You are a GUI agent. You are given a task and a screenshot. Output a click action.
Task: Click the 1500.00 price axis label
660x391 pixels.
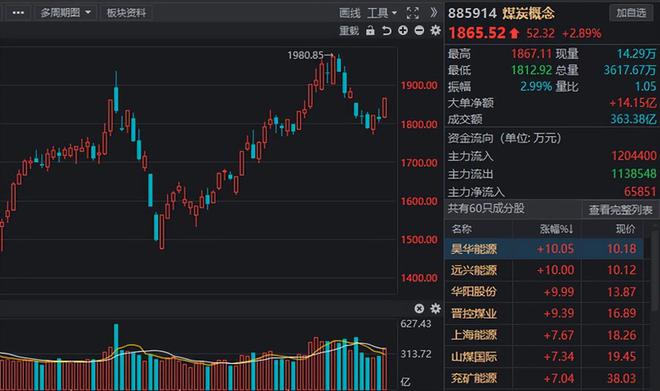pyautogui.click(x=419, y=239)
